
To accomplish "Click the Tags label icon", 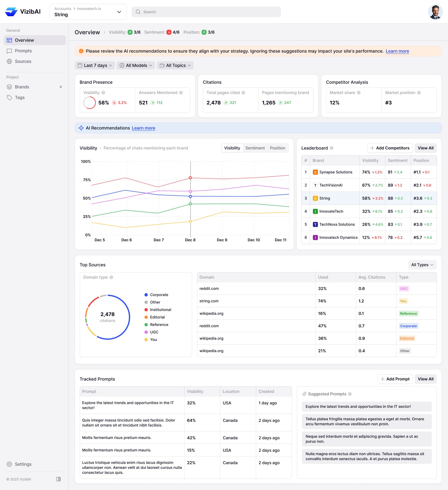I will click(x=9, y=97).
